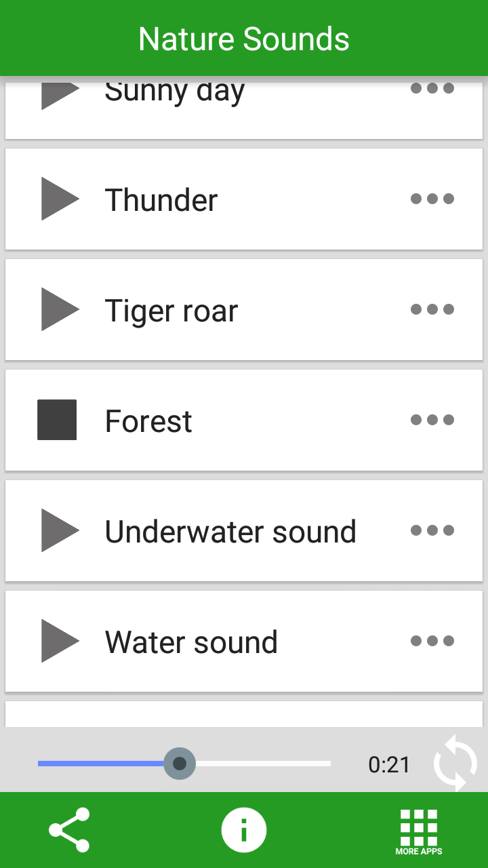Play the Tiger roar sound
Screen dimensions: 488x868
click(x=60, y=309)
